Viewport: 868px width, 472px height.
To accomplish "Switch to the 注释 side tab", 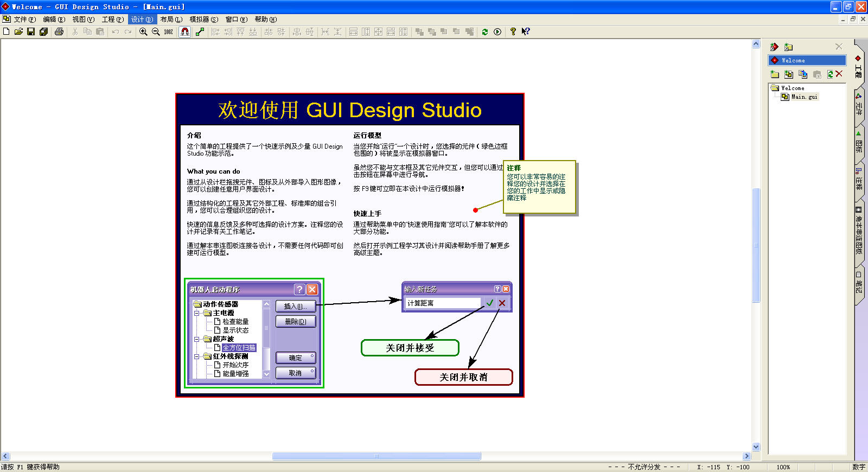I will 858,180.
